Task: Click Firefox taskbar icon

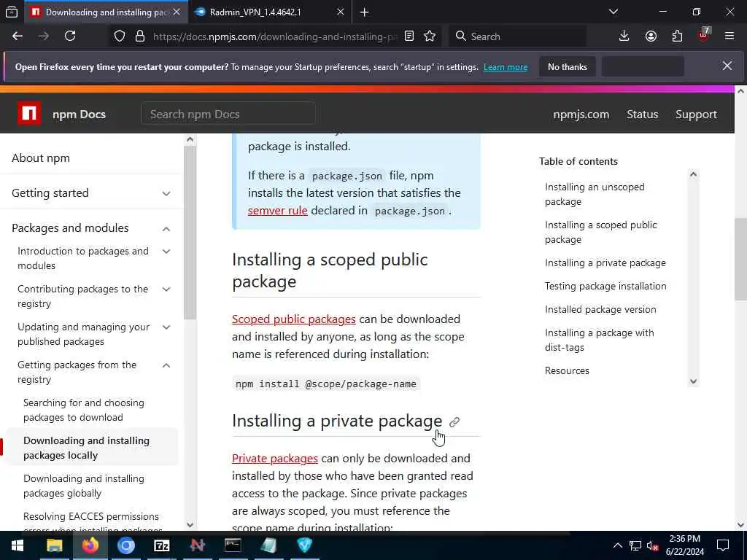Action: [x=90, y=545]
